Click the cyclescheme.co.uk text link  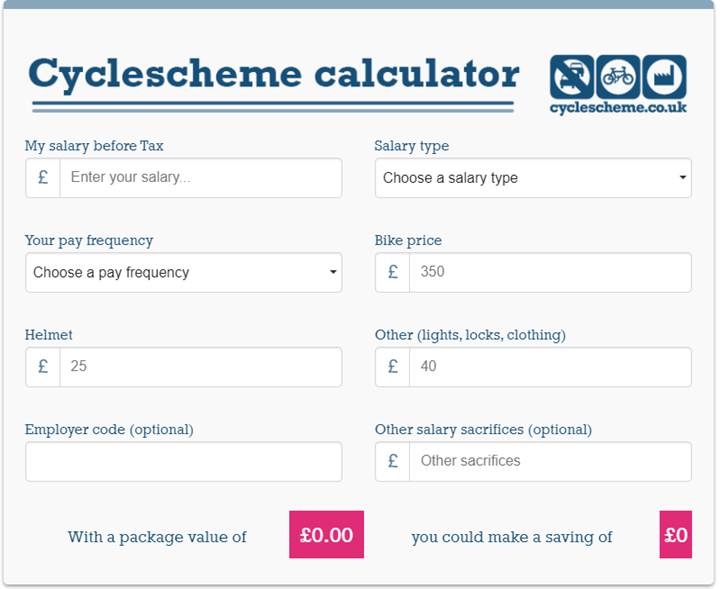coord(618,107)
